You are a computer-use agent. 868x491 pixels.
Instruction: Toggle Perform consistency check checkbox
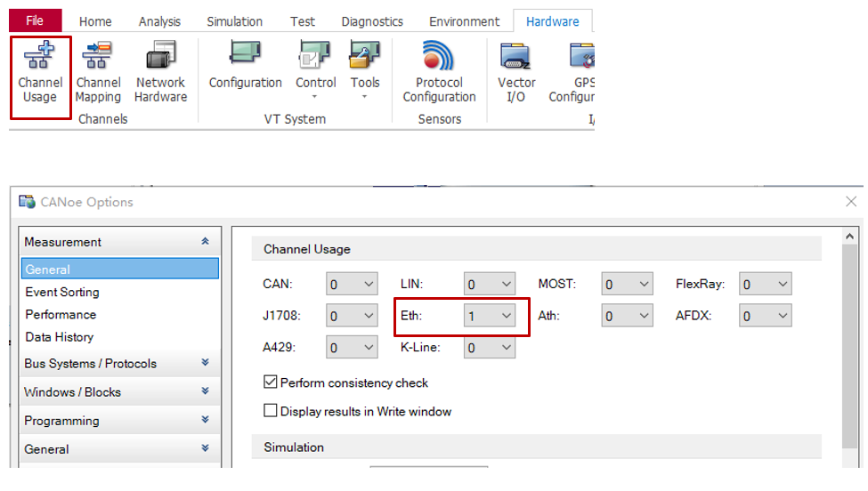coord(270,382)
